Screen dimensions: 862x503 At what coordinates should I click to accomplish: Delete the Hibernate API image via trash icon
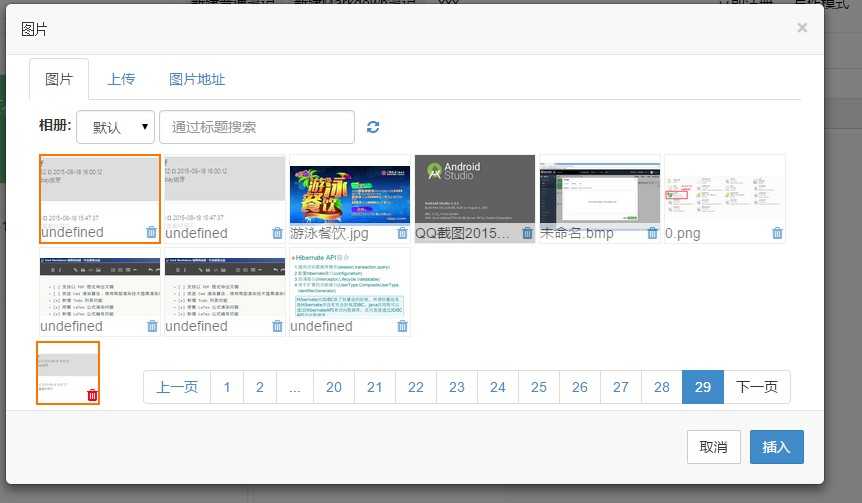coord(402,327)
